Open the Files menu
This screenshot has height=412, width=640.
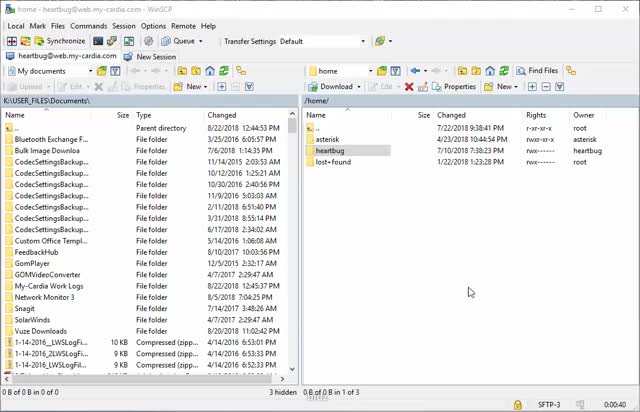(x=58, y=26)
